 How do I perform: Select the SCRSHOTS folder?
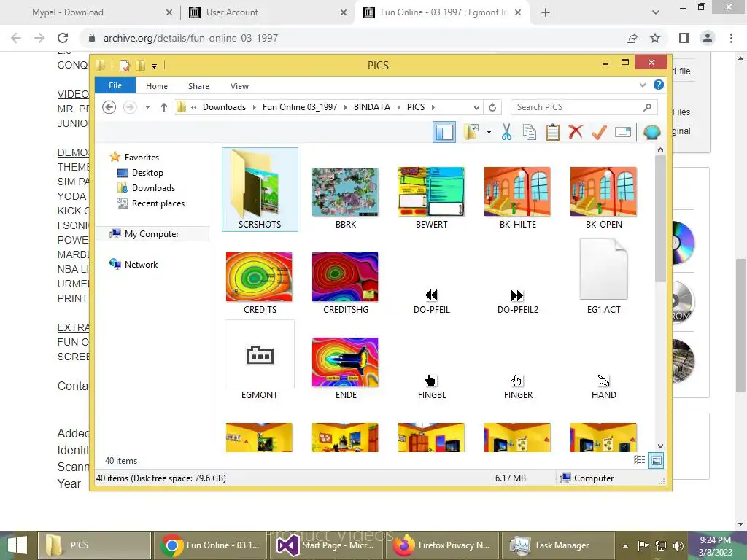tap(260, 190)
